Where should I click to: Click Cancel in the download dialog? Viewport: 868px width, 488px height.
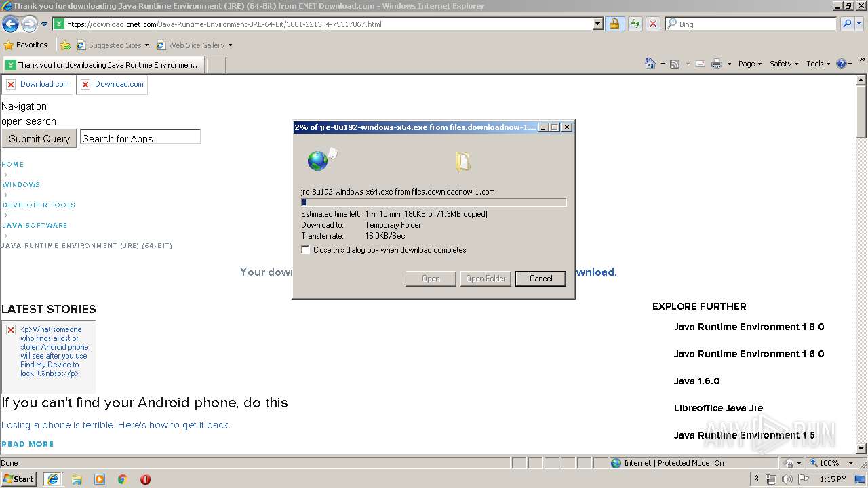click(540, 279)
